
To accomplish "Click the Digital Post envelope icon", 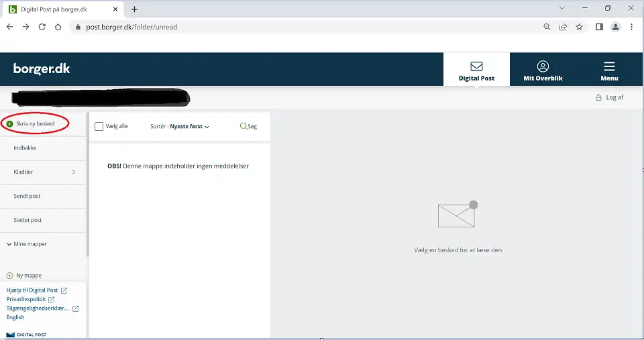I will tap(476, 66).
